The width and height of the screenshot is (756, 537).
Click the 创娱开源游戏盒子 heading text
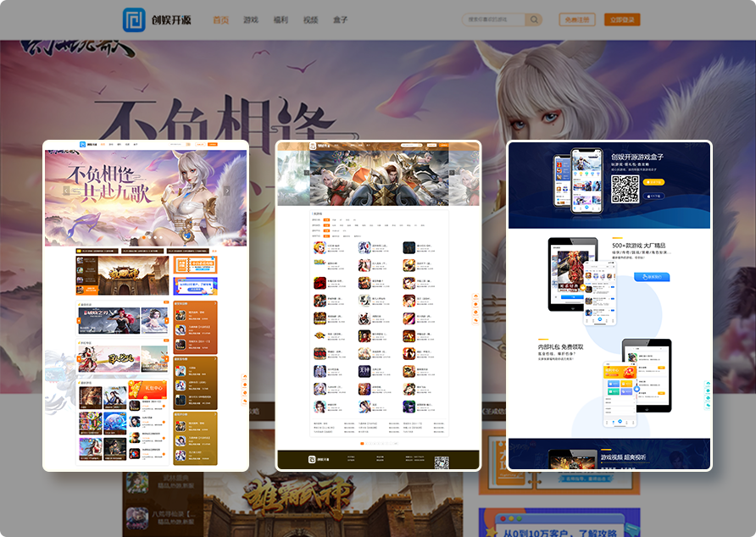(x=637, y=157)
